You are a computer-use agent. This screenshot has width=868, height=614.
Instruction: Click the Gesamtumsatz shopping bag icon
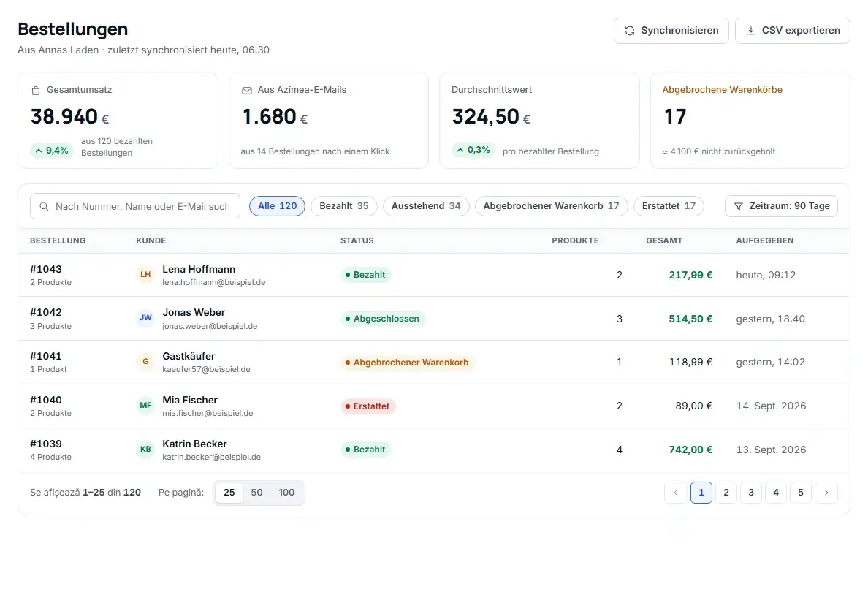[36, 90]
